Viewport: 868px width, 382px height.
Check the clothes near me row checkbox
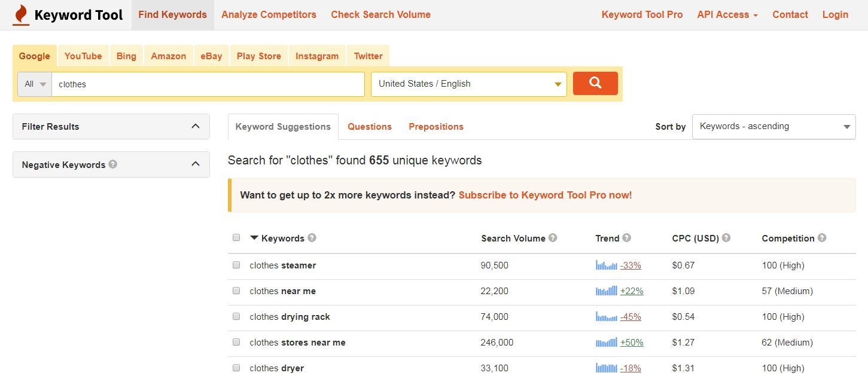click(x=236, y=291)
